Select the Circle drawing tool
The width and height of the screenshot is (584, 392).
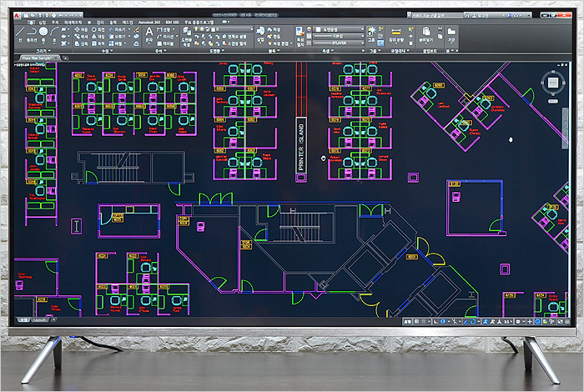click(45, 33)
